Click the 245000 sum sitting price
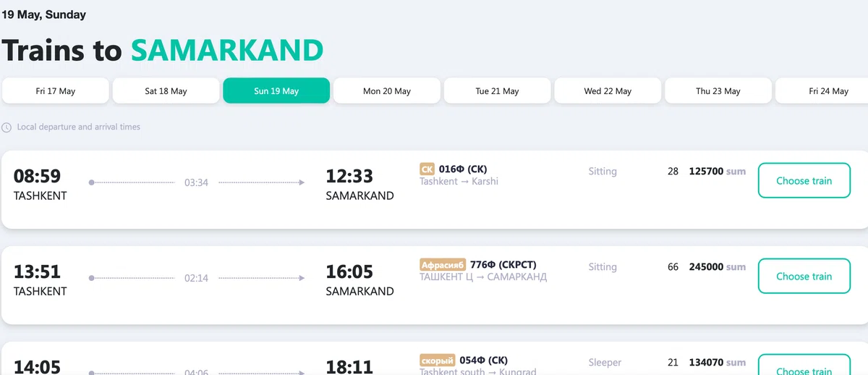The width and height of the screenshot is (868, 375). (x=717, y=267)
